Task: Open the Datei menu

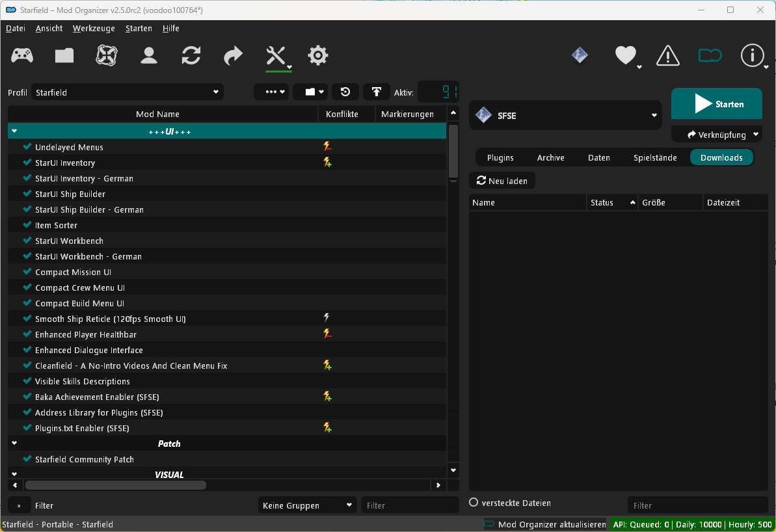Action: tap(16, 28)
